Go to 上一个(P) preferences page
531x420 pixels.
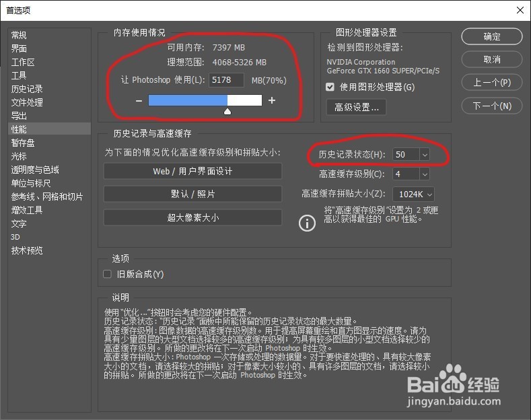[492, 82]
